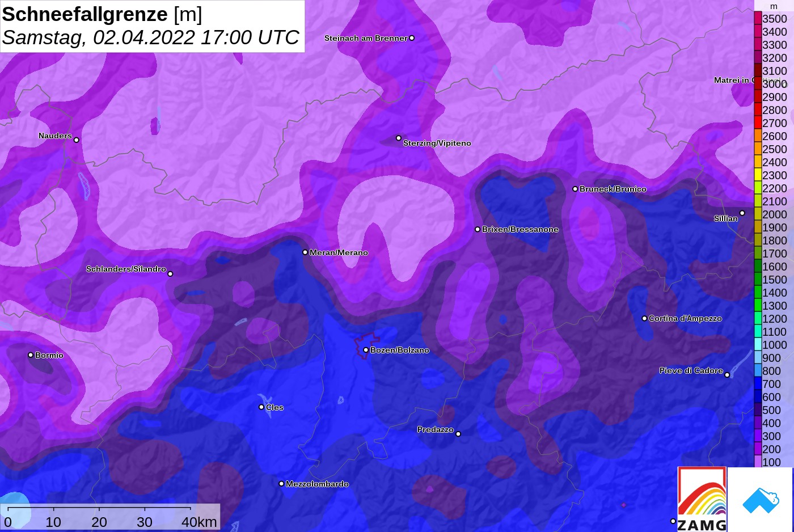The width and height of the screenshot is (794, 532).
Task: Click the Bormio location marker dot
Action: tap(31, 355)
